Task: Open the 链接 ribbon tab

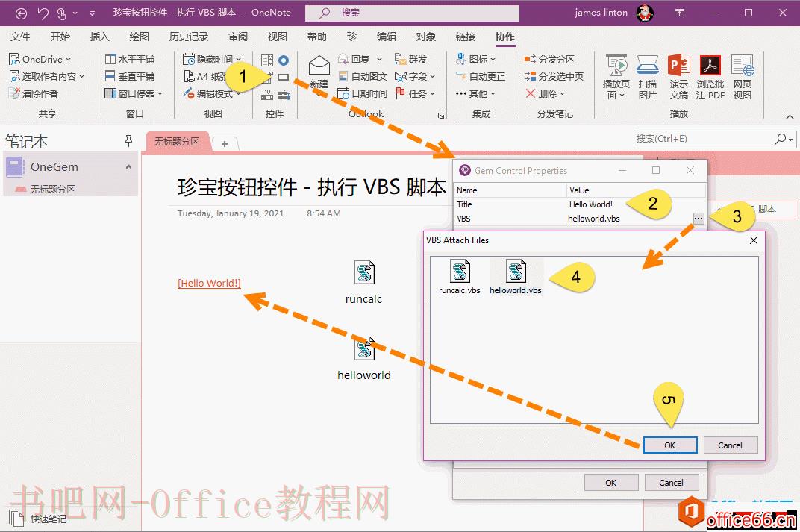Action: pyautogui.click(x=466, y=37)
